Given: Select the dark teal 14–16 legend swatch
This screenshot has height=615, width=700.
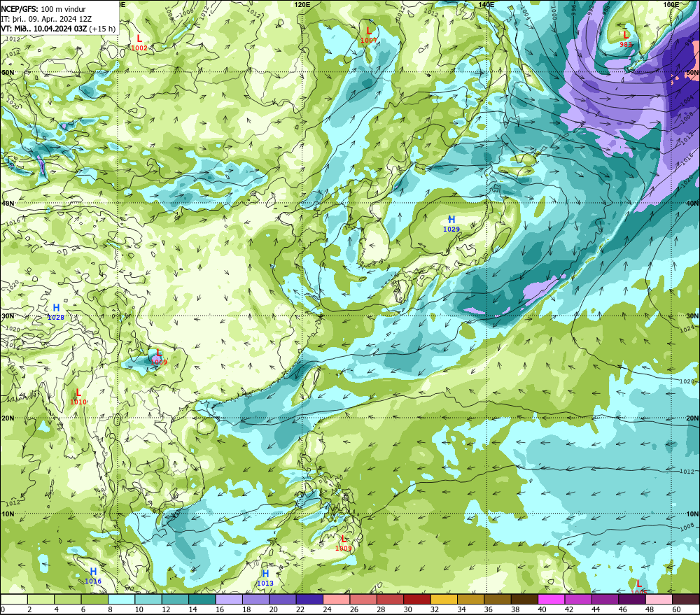Looking at the screenshot, I should [202, 600].
